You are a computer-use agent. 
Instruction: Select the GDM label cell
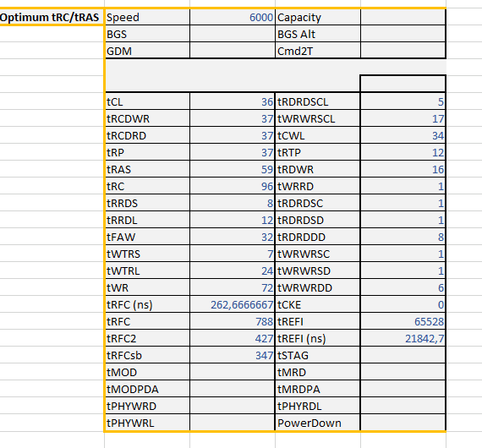147,51
